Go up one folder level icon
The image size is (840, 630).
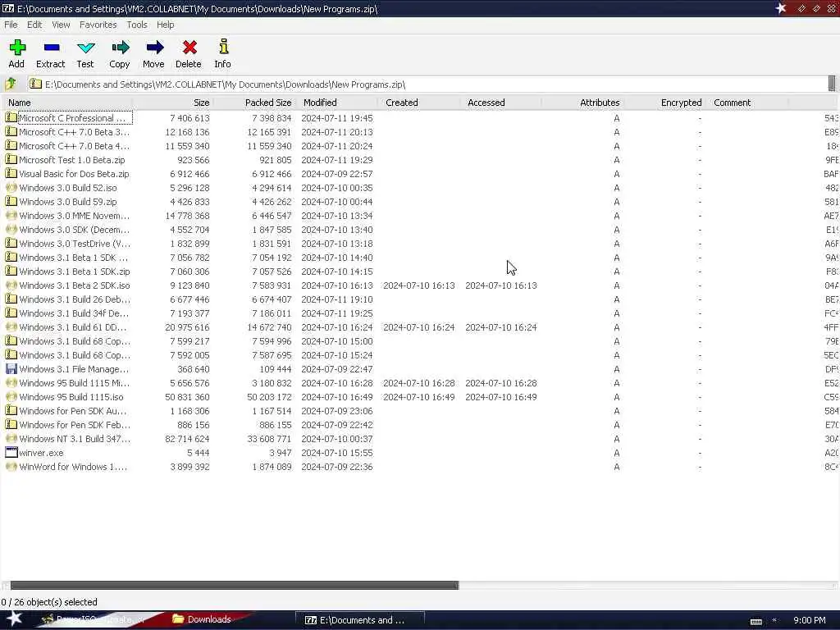click(x=11, y=84)
